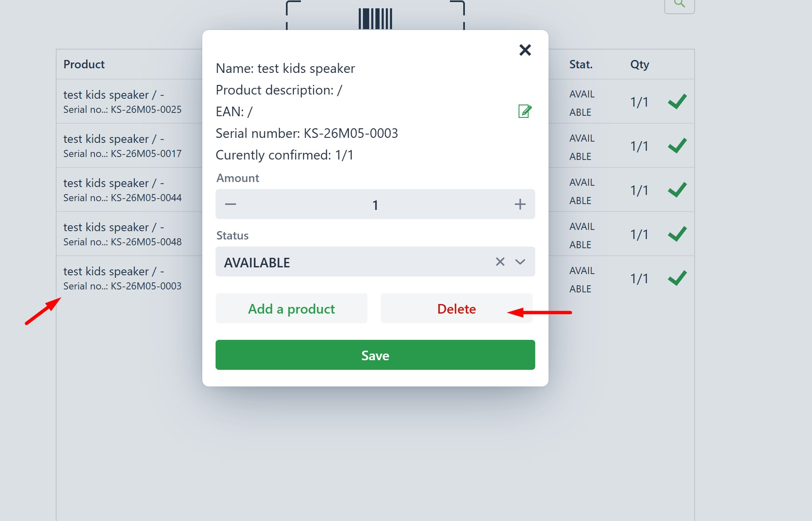Image resolution: width=812 pixels, height=521 pixels.
Task: Select the row with serial KS-26M05-0003
Action: click(x=129, y=278)
